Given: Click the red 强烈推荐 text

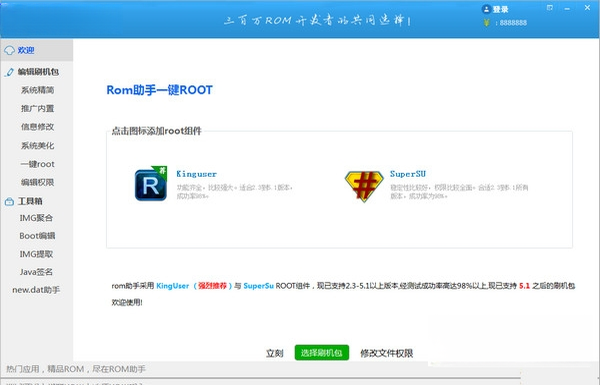Looking at the screenshot, I should click(212, 286).
